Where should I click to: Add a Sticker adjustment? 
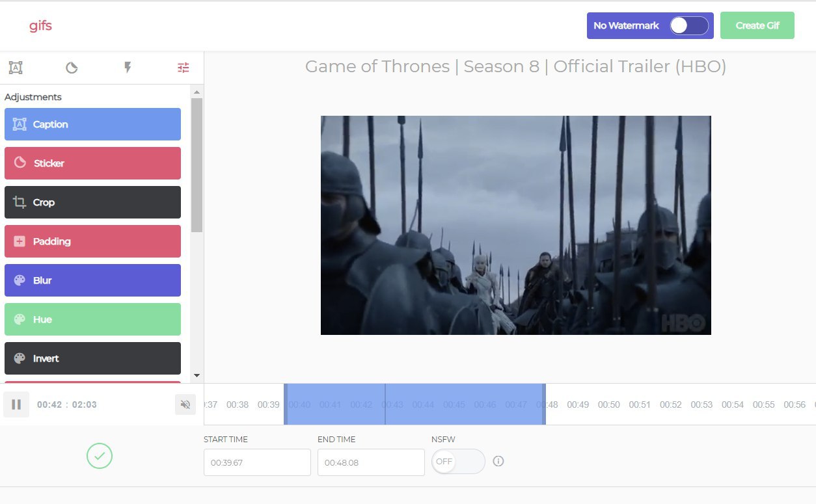(x=92, y=163)
